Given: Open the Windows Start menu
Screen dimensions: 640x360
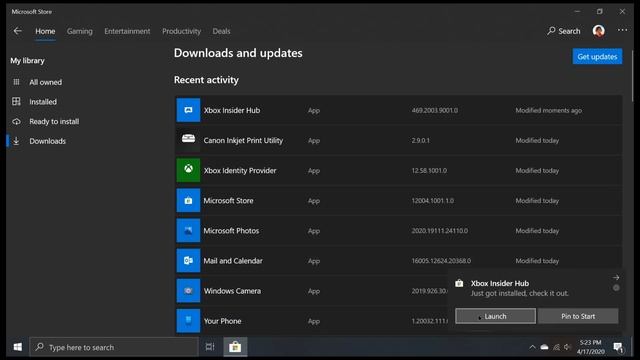Looking at the screenshot, I should pos(18,347).
